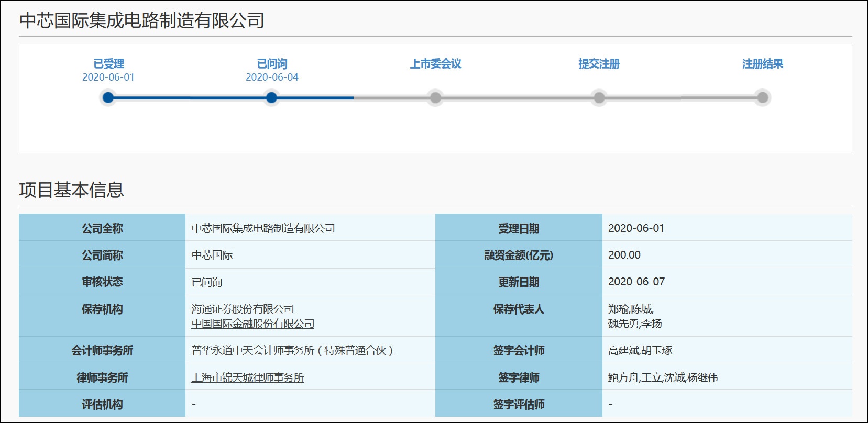
Task: Click the 上市委会议 stage dot on timeline
Action: 435,97
